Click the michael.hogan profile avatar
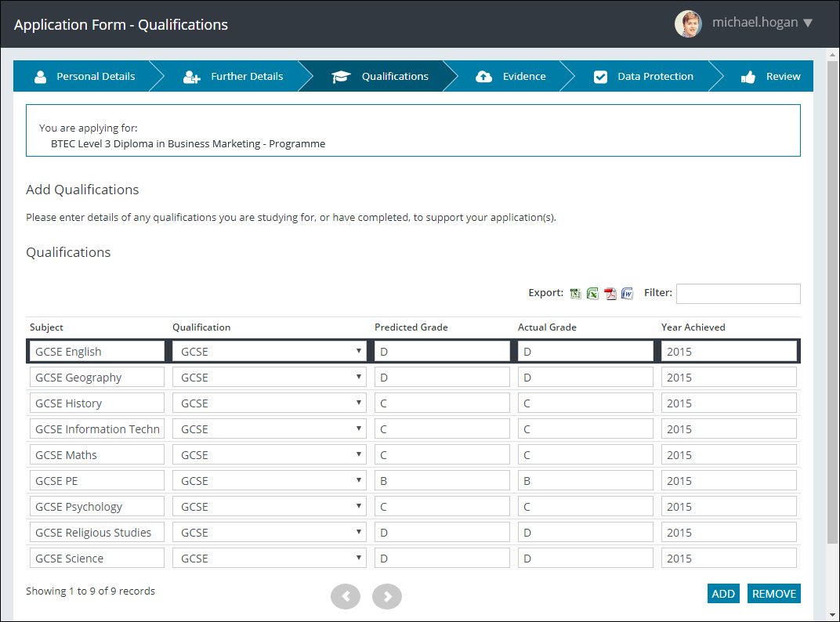The height and width of the screenshot is (622, 840). click(688, 24)
